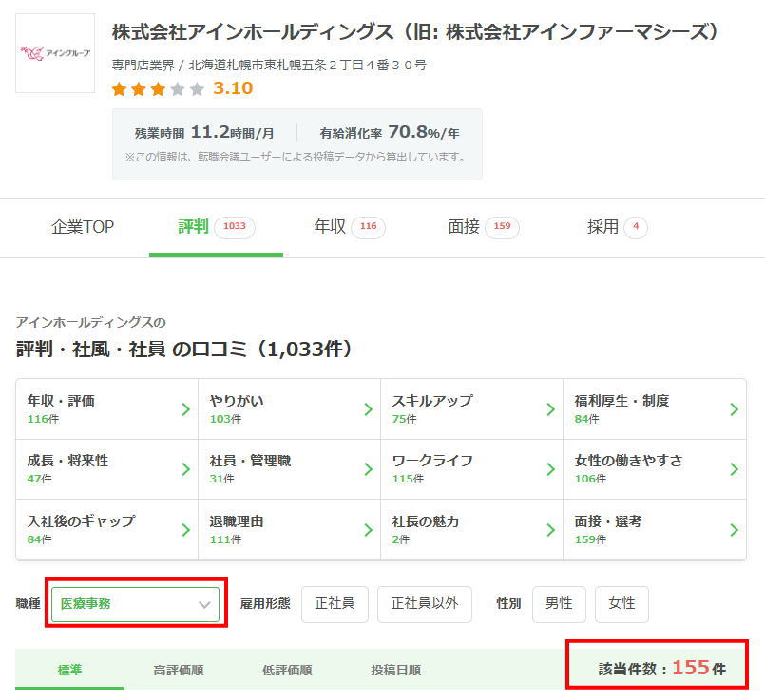
Task: Click the 残業時間 11.2時間/月 value
Action: (x=204, y=133)
